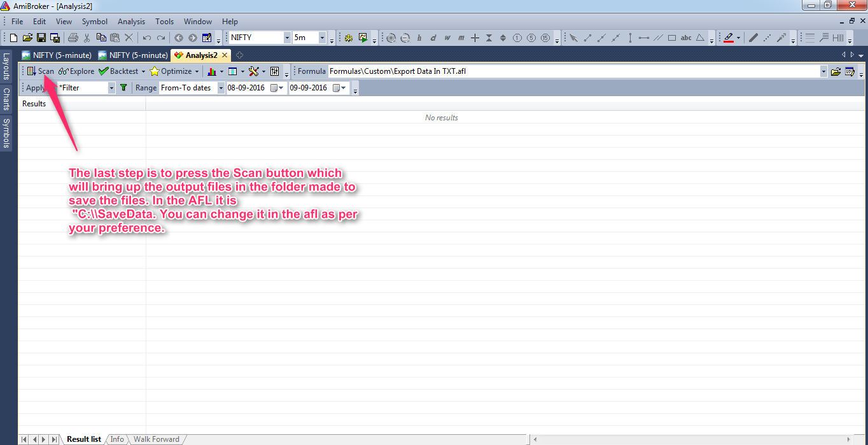Click the Explore button
The height and width of the screenshot is (445, 868).
tap(76, 71)
